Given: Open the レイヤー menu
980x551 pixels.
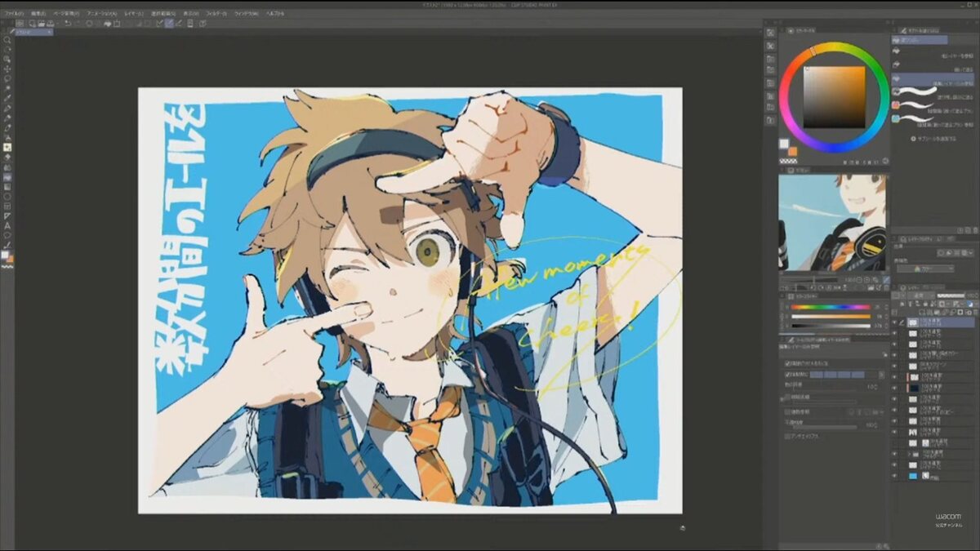Looking at the screenshot, I should point(134,14).
